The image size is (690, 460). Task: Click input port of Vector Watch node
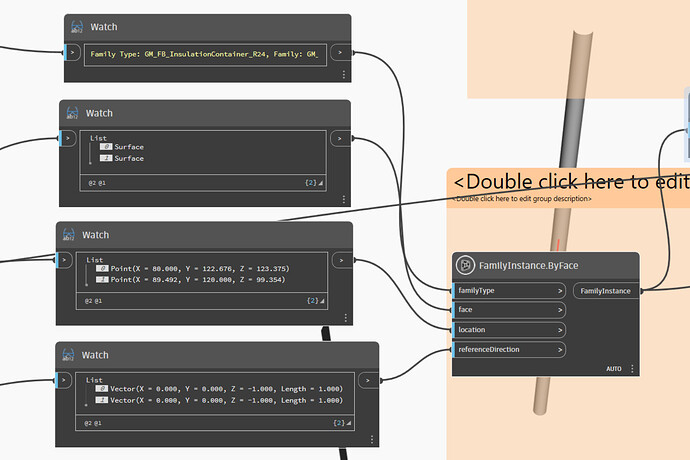point(63,380)
